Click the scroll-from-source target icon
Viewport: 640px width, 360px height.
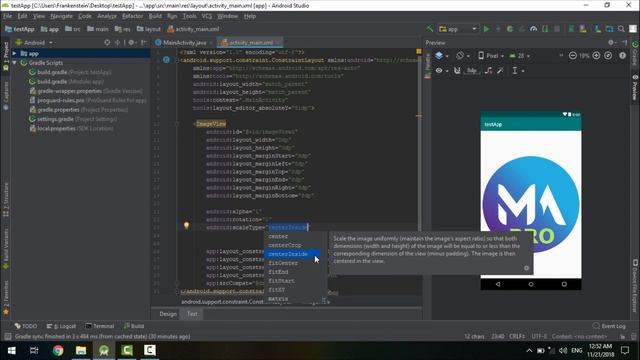[107, 42]
